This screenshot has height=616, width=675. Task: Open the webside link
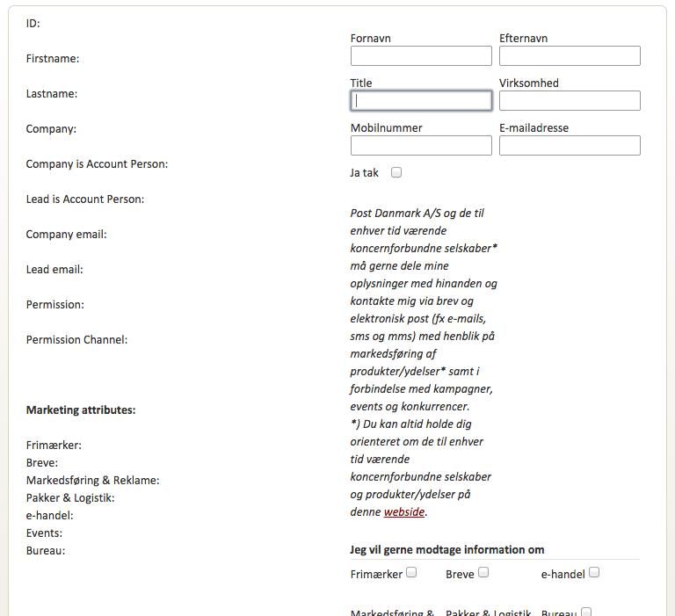[x=404, y=511]
